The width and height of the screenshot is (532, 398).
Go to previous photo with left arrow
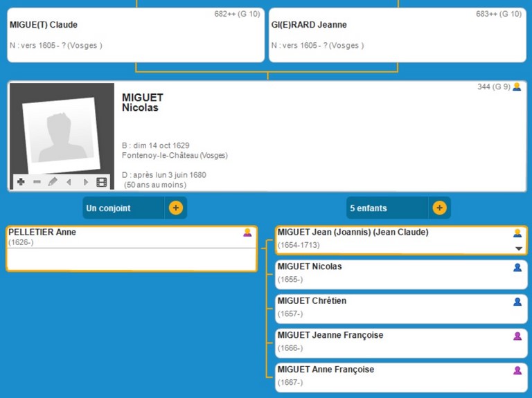pos(69,182)
